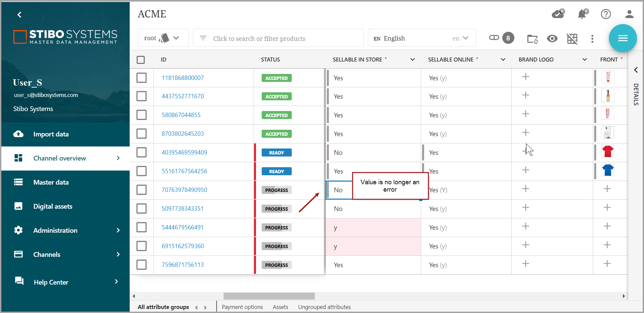Select the header select-all checkbox

click(141, 60)
